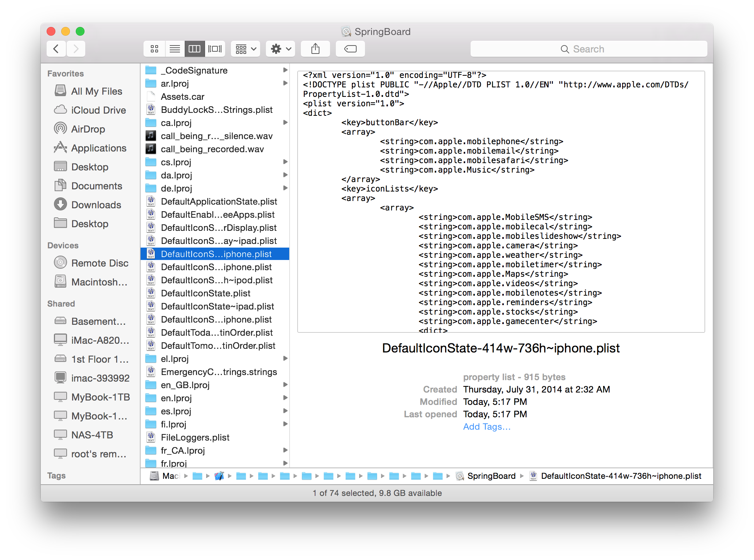Open AirDrop in the sidebar
Image resolution: width=754 pixels, height=560 pixels.
[88, 129]
